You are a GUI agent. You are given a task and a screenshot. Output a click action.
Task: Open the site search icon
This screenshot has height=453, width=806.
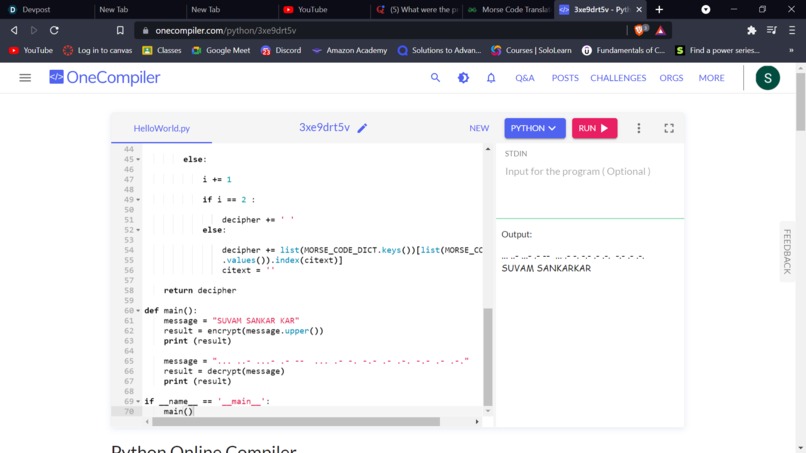click(x=435, y=78)
